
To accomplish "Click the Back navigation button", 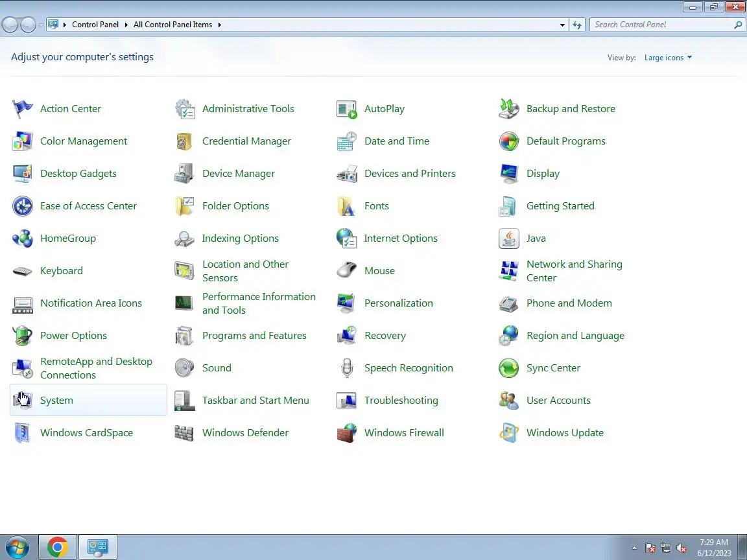I will pos(10,25).
